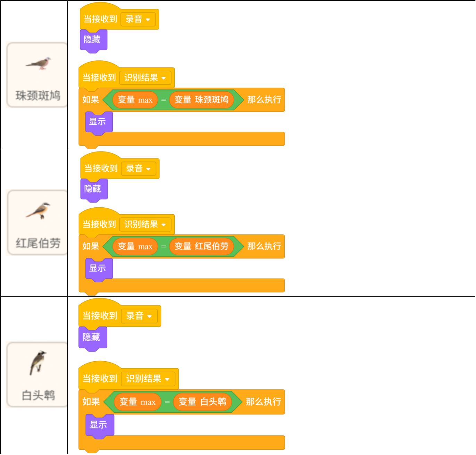
Task: Click 显示 block in 红尾伯劳 script
Action: point(98,268)
